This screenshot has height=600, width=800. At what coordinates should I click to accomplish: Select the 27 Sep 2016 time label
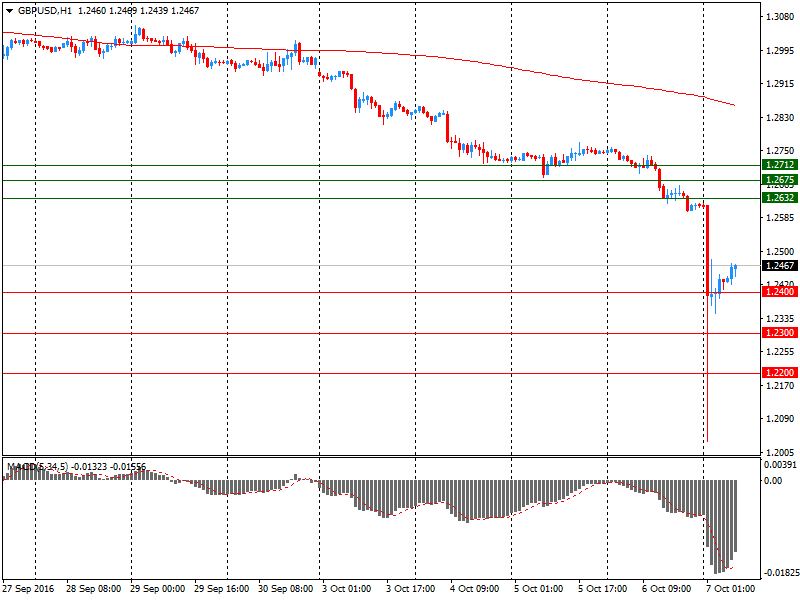tap(28, 589)
